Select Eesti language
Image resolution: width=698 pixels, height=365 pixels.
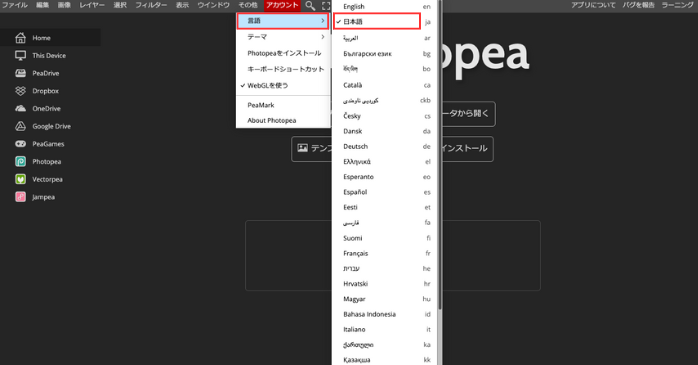point(385,207)
